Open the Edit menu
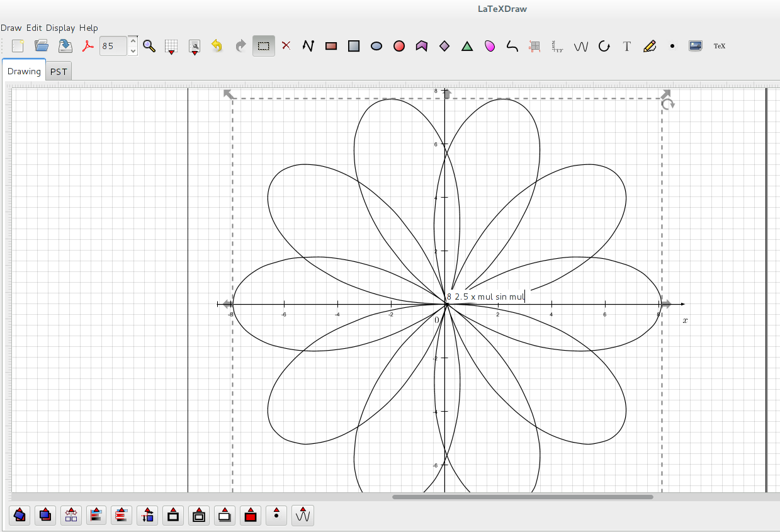 (34, 28)
